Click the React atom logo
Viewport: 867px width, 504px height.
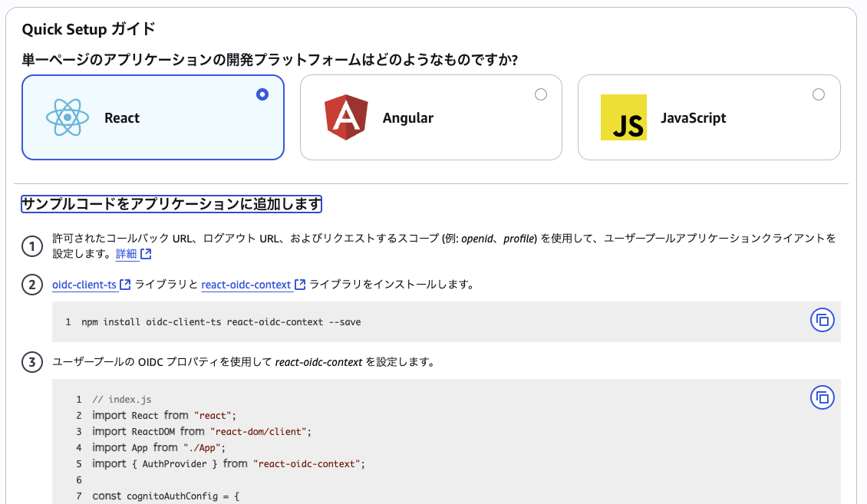[68, 117]
